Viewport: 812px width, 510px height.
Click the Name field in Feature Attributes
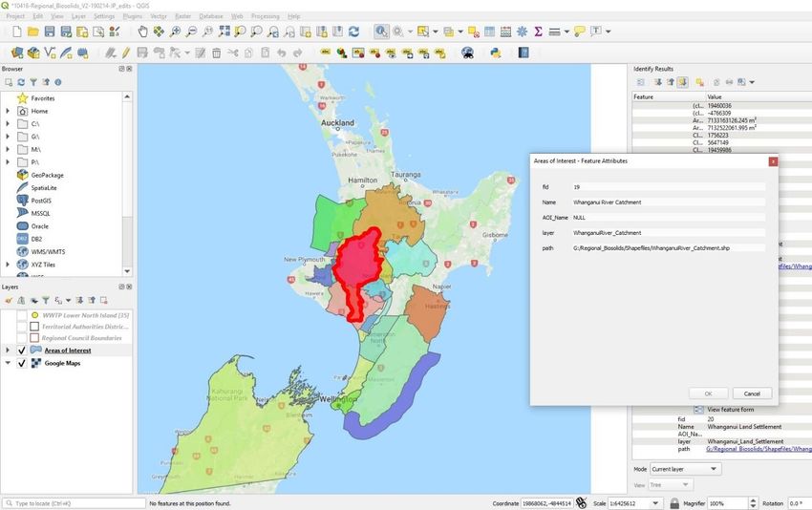tap(668, 202)
